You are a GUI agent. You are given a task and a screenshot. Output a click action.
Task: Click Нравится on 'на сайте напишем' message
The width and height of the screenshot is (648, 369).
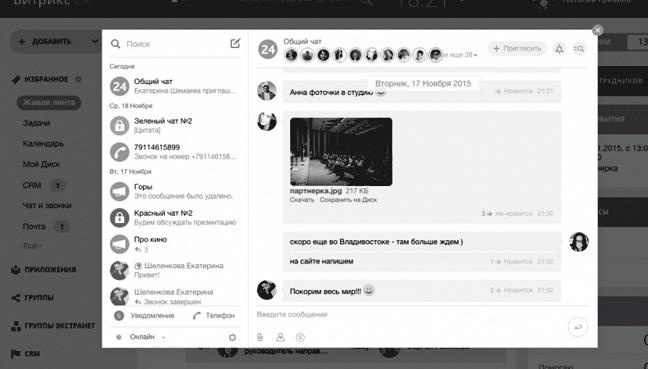click(518, 261)
